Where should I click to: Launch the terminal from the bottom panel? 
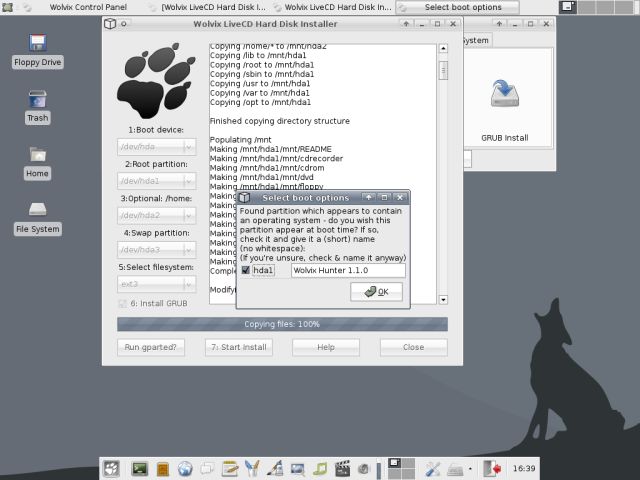pos(140,469)
